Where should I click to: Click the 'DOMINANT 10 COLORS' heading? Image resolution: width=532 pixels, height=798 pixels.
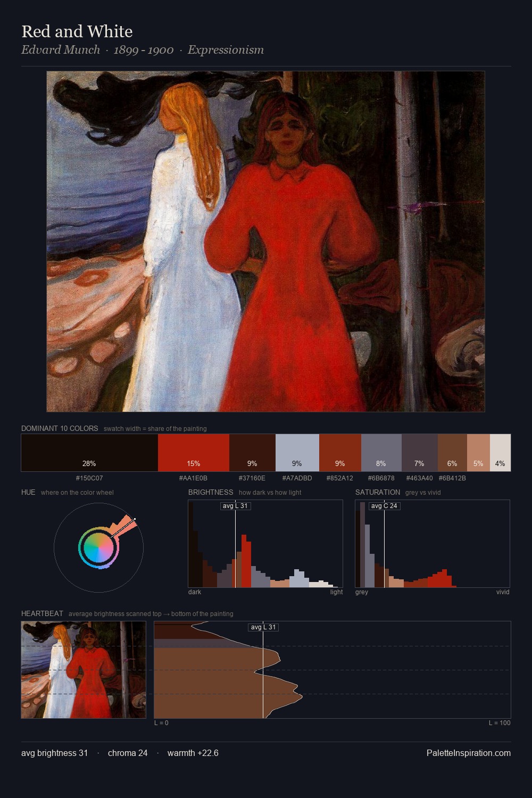point(60,428)
